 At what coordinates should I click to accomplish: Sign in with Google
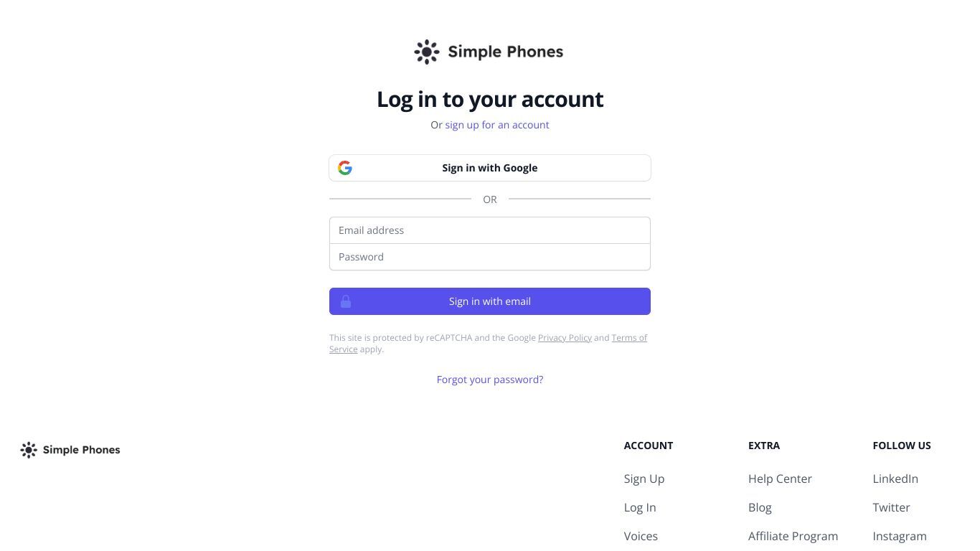[x=490, y=168]
